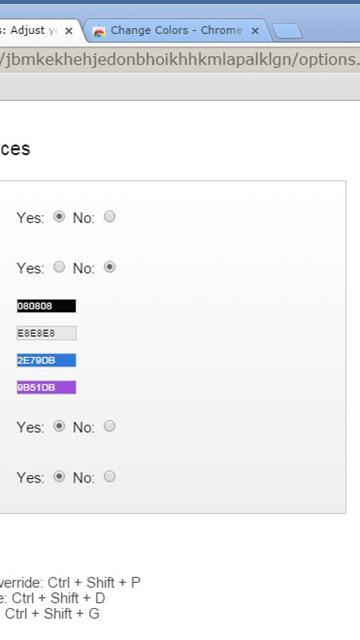Select No in the row below color fields

point(109,427)
